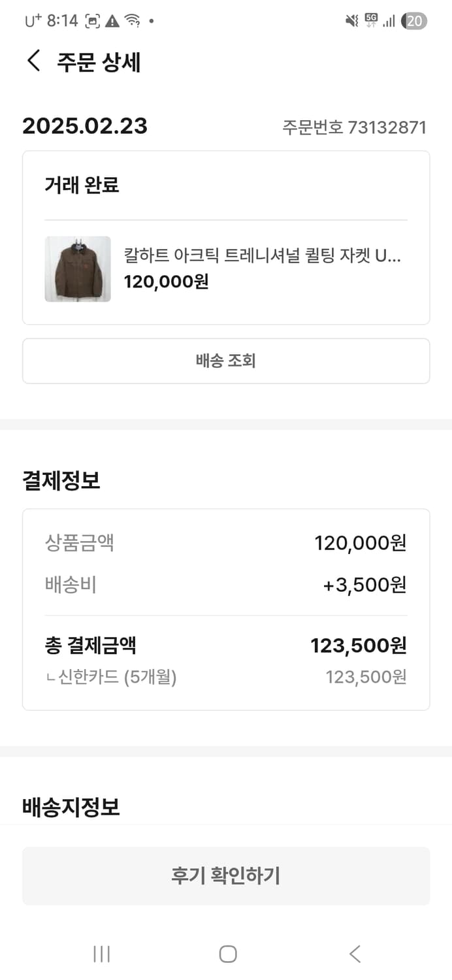Tap the battery level indicator showing 20

pos(413,20)
